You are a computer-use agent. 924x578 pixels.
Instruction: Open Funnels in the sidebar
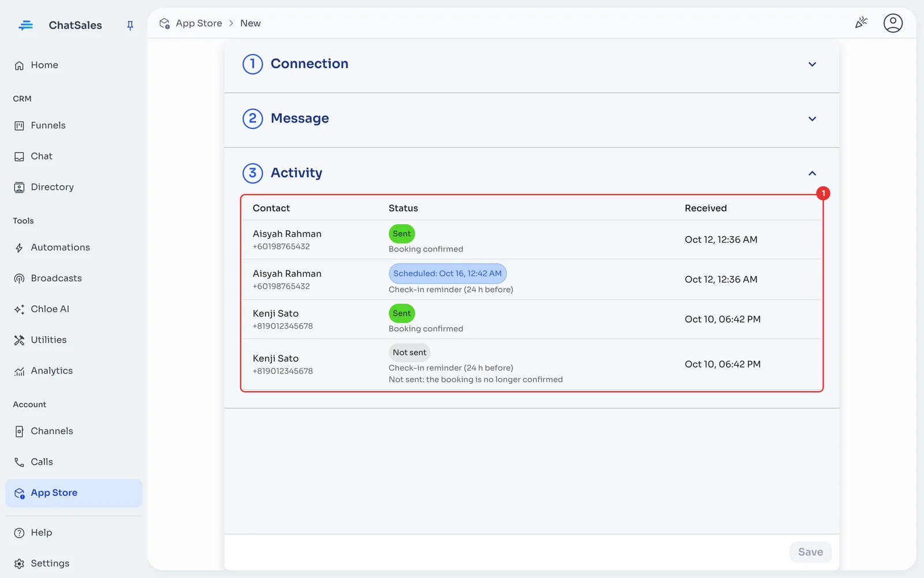(73, 125)
